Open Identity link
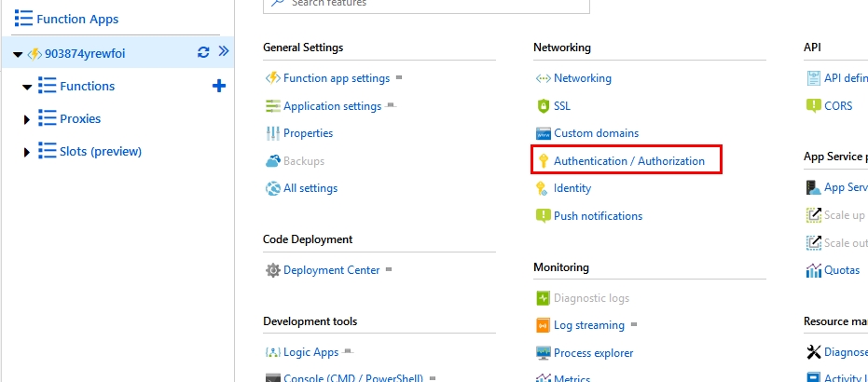Image resolution: width=868 pixels, height=382 pixels. (x=572, y=188)
